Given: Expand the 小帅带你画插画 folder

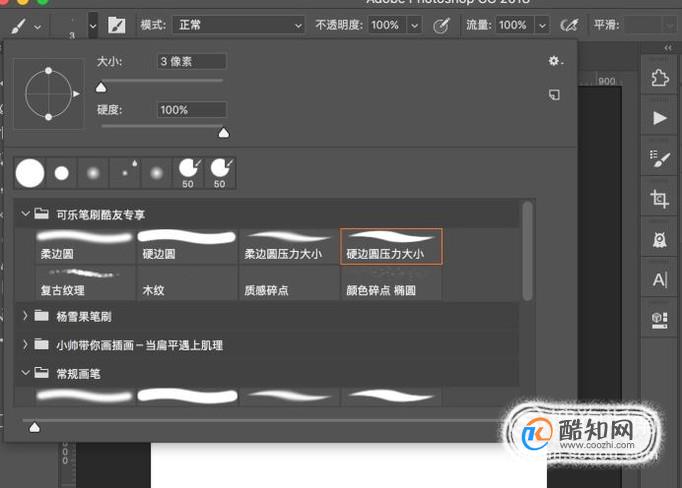Looking at the screenshot, I should click(25, 344).
